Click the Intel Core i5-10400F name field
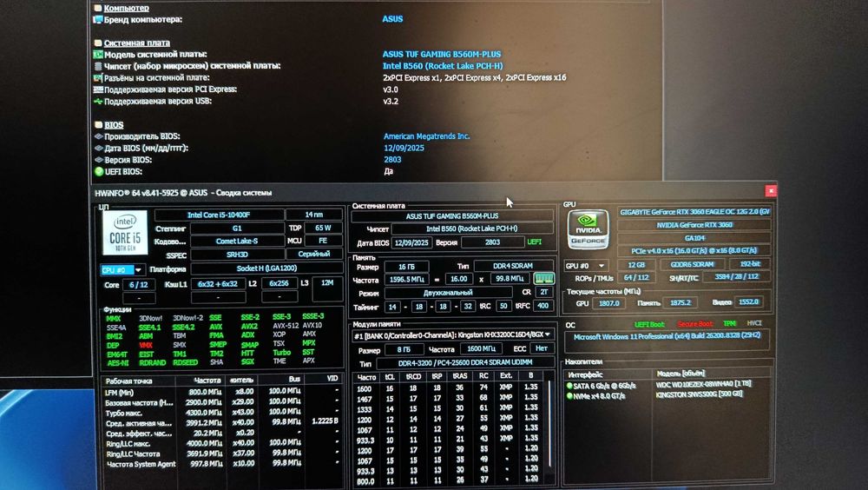This screenshot has width=868, height=490. point(220,215)
